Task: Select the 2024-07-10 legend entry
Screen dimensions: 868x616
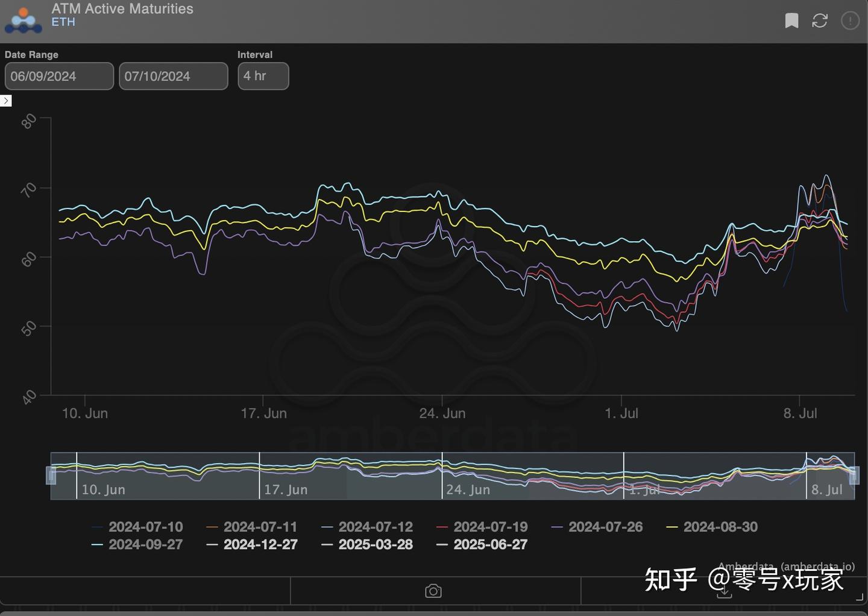Action: point(146,526)
